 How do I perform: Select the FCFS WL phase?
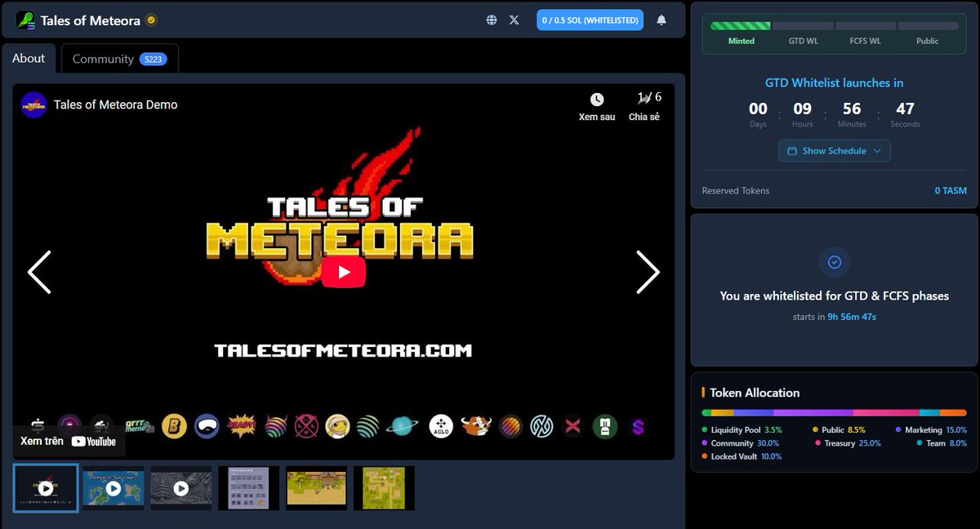[865, 41]
